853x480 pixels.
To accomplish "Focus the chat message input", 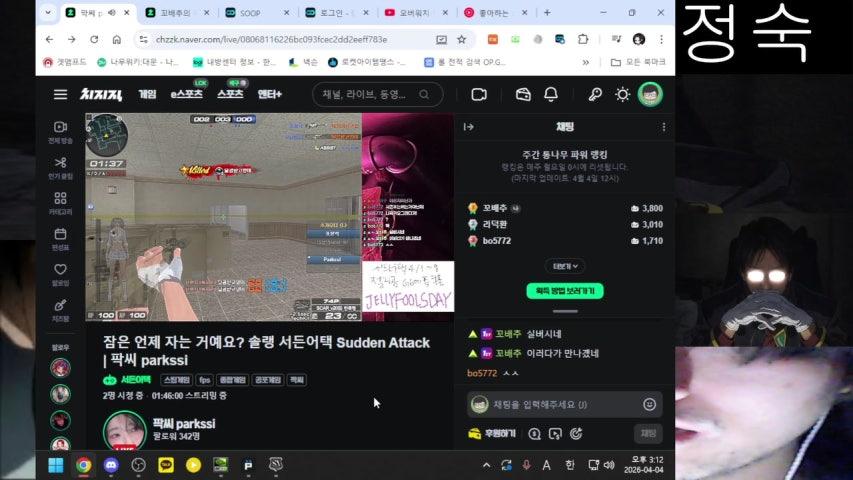I will click(x=565, y=404).
